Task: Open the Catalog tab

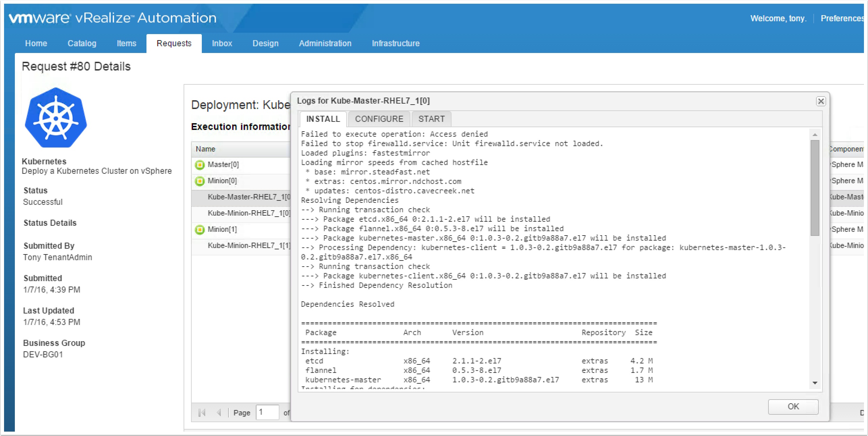Action: point(82,43)
